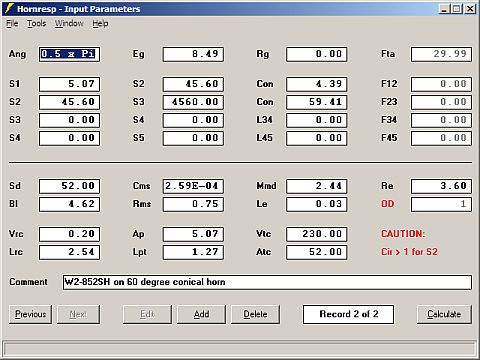Open the Help menu
The height and width of the screenshot is (360, 480).
coord(100,24)
